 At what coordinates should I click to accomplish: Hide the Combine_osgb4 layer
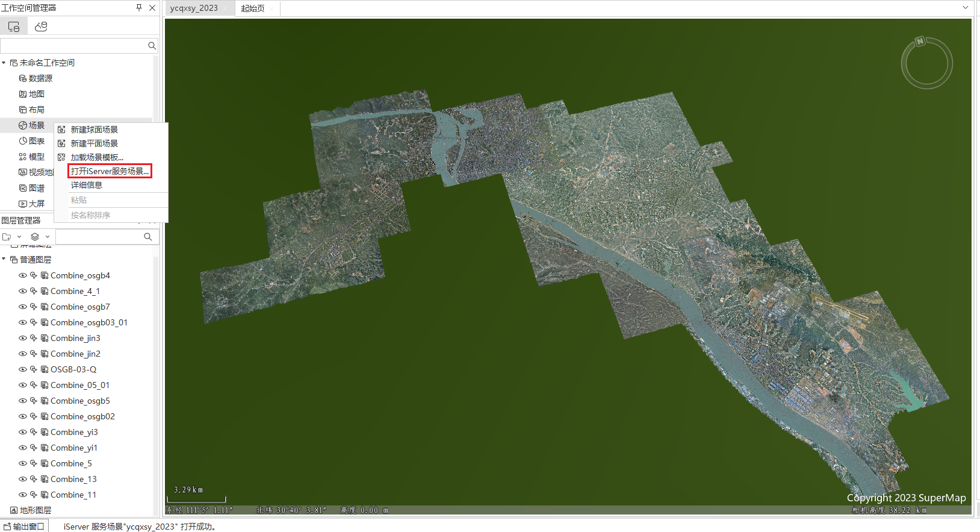coord(23,275)
